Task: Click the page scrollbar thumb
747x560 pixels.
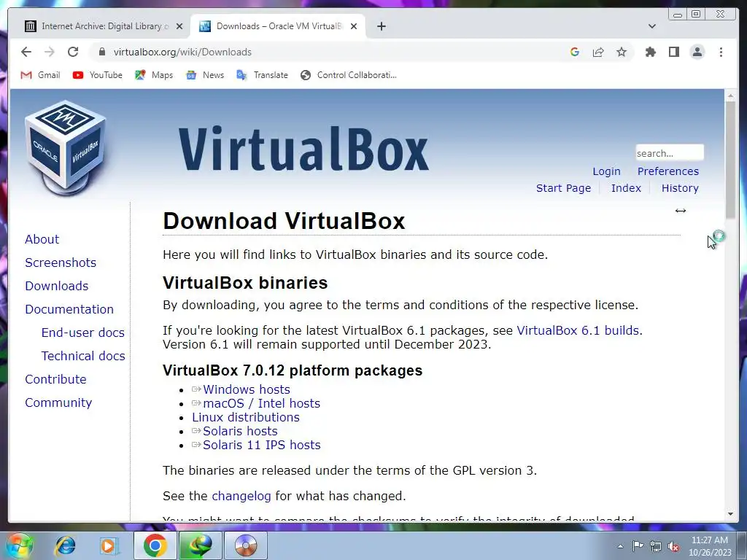Action: [730, 159]
